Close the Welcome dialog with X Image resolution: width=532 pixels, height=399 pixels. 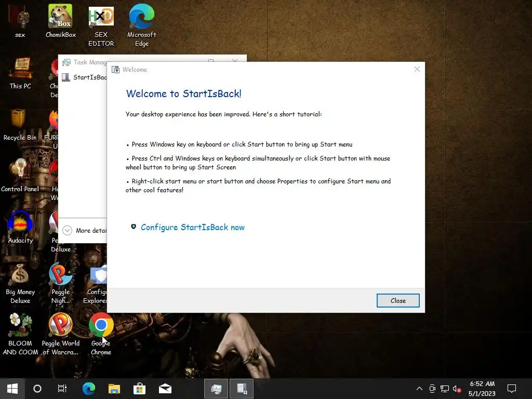417,69
